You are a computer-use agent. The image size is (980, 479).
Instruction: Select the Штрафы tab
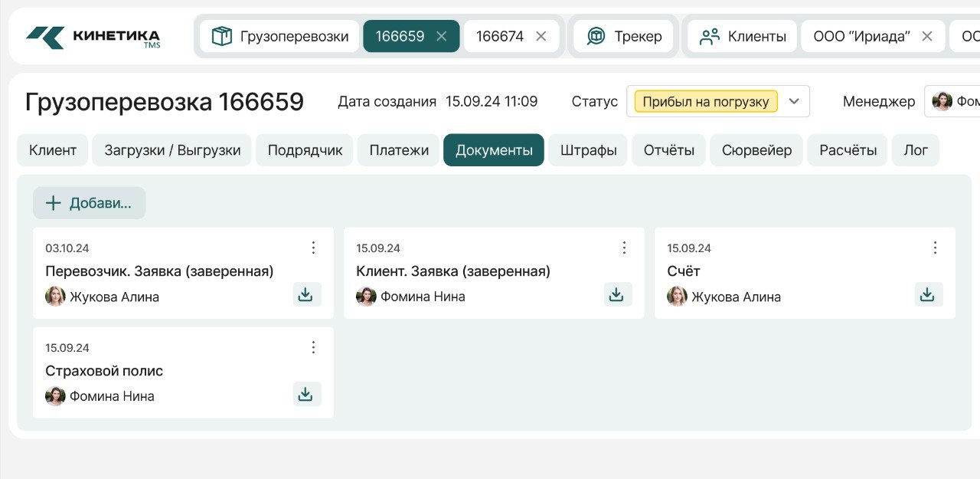pos(588,150)
